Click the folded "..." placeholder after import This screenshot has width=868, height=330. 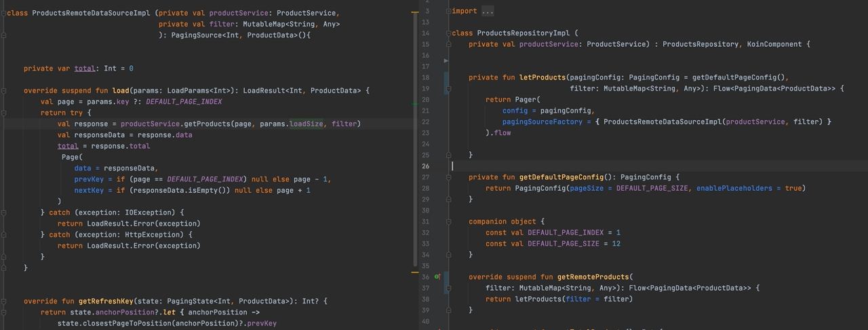[x=488, y=11]
